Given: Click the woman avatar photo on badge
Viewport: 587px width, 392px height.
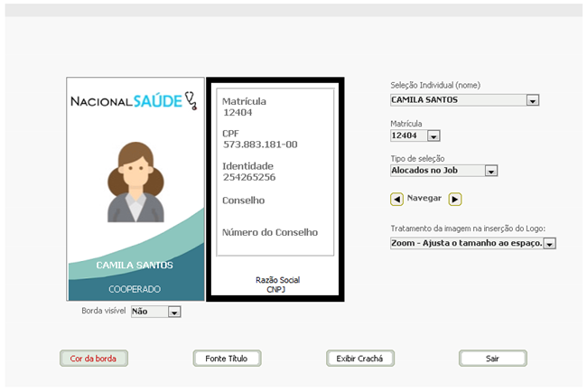Looking at the screenshot, I should 135,182.
